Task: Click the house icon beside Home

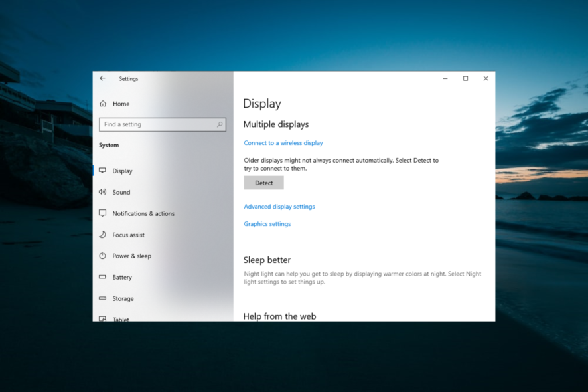Action: pos(102,104)
